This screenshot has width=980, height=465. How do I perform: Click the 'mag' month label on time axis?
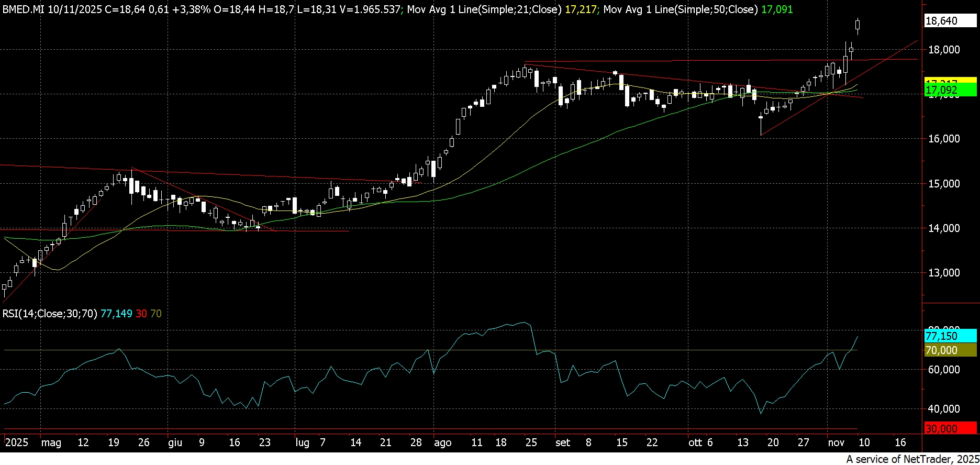tap(51, 442)
